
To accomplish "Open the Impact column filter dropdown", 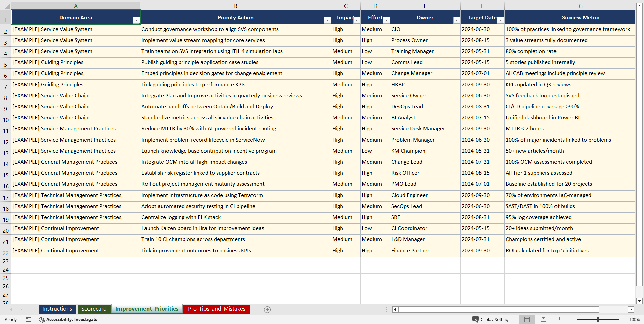I will click(x=357, y=20).
